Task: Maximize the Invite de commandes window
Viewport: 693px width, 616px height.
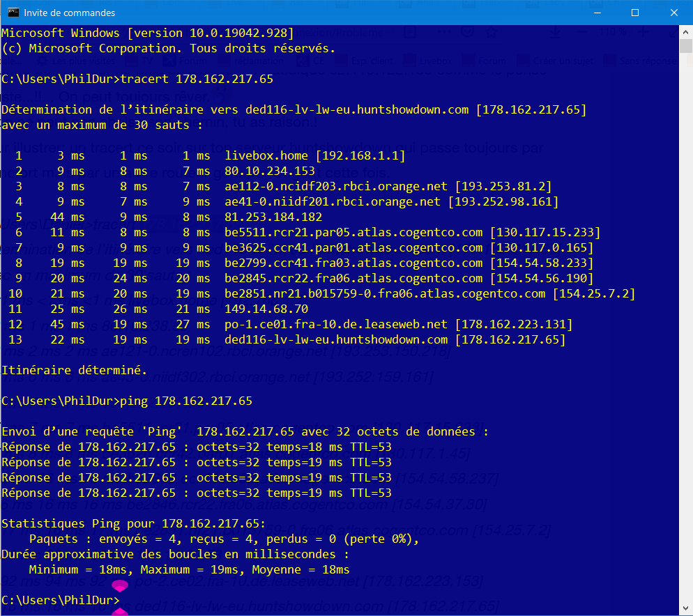Action: [x=635, y=13]
